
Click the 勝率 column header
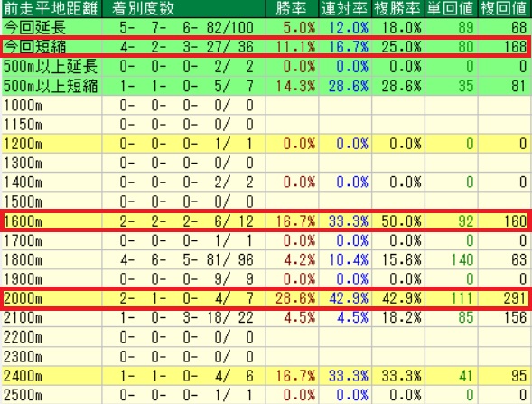pos(291,8)
